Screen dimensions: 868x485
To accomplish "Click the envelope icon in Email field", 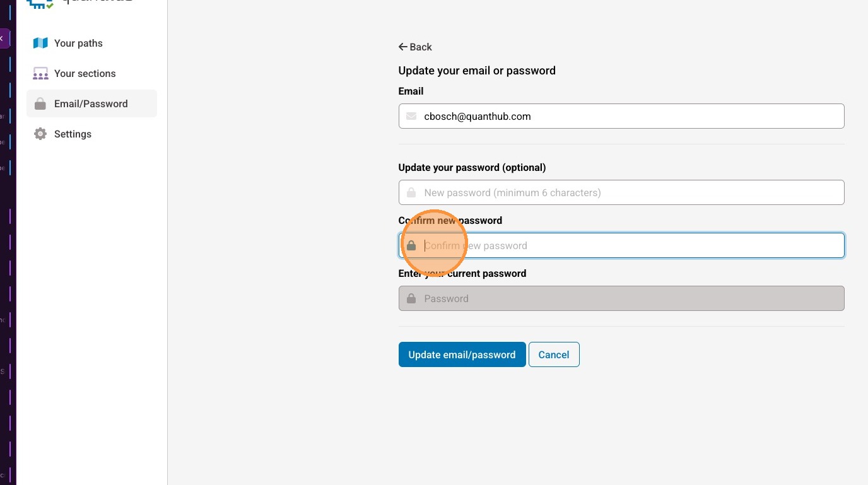I will click(x=411, y=117).
